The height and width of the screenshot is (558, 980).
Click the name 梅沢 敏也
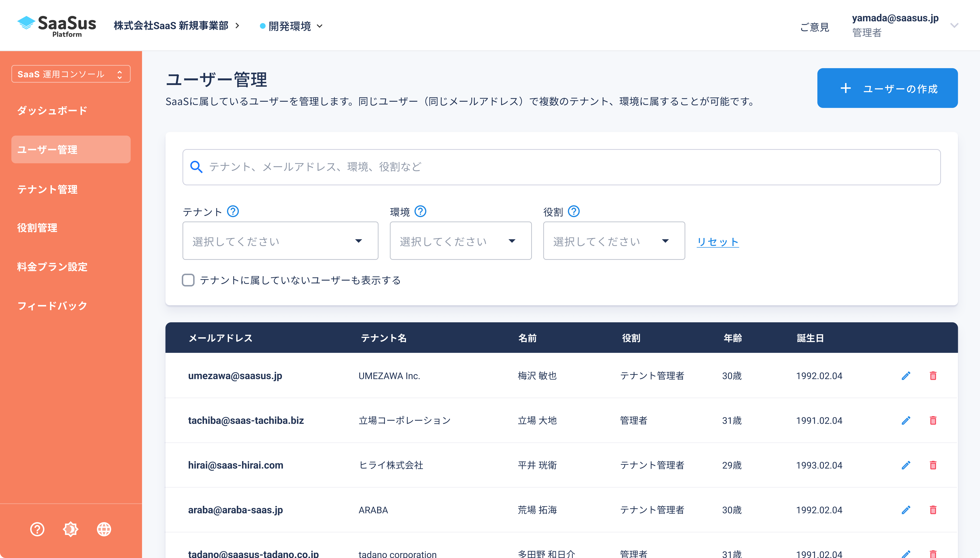tap(537, 376)
